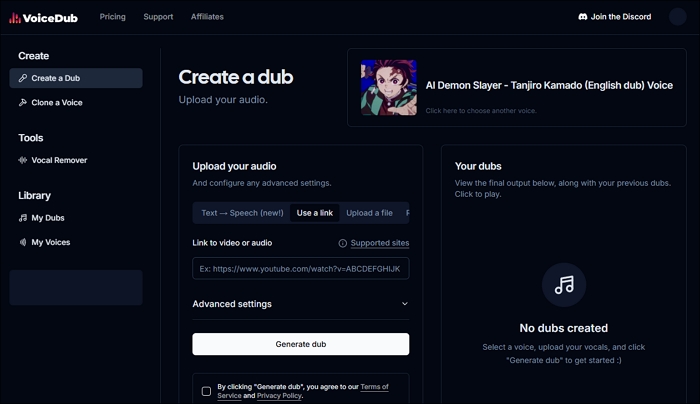Click the link to video input field
Viewport: 700px width, 404px height.
(300, 269)
